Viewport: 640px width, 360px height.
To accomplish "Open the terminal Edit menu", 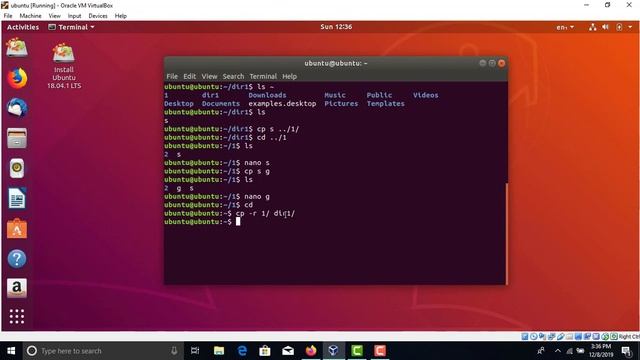I will pyautogui.click(x=189, y=76).
